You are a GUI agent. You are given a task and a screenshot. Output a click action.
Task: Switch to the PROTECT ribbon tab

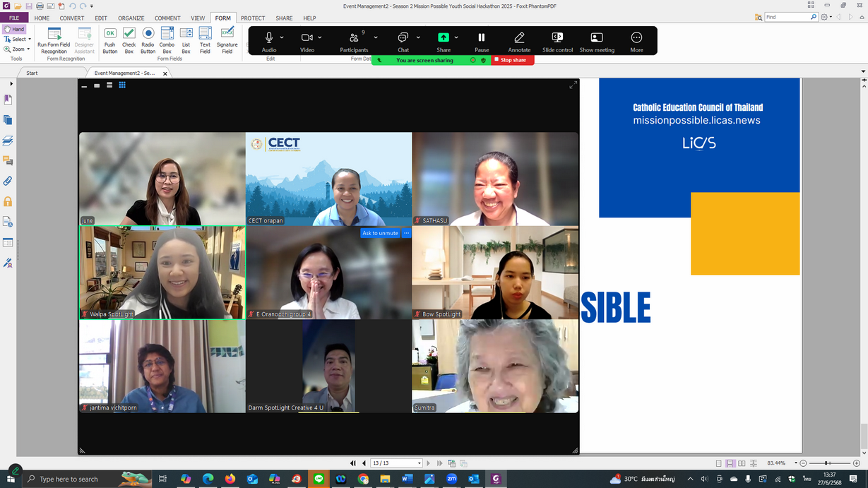point(252,18)
